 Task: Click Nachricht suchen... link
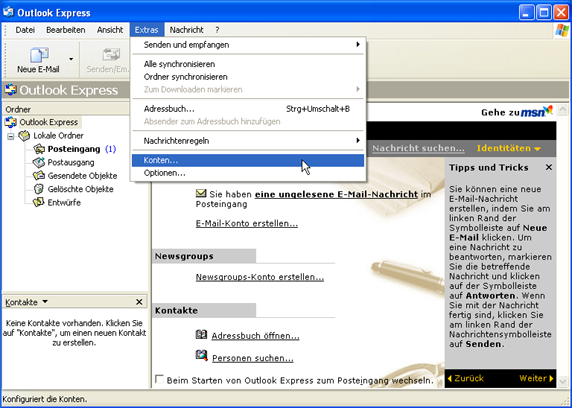point(418,148)
